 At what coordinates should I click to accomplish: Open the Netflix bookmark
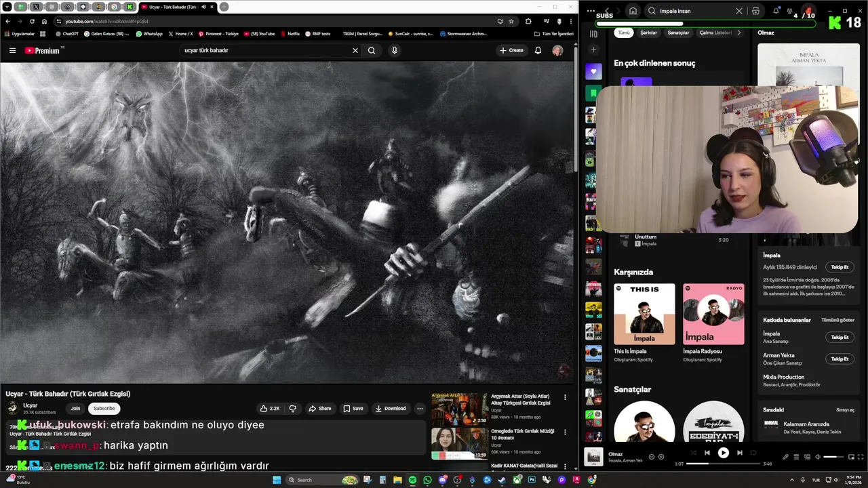point(290,33)
